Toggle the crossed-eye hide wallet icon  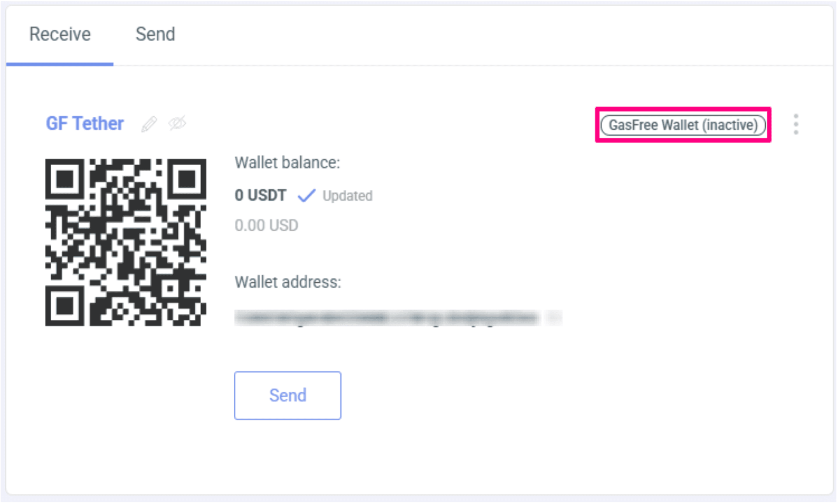(177, 124)
